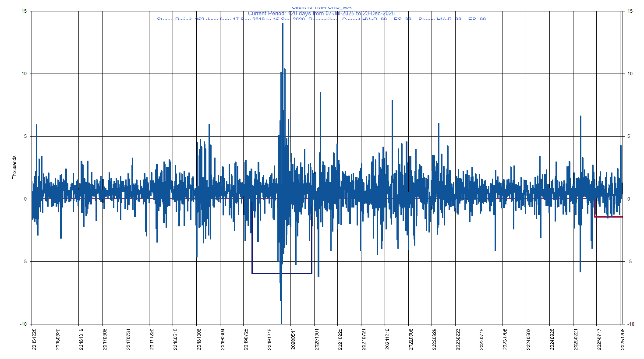Image resolution: width=644 pixels, height=359 pixels.
Task: Click the x-axis date label 20180516
Action: pyautogui.click(x=175, y=339)
